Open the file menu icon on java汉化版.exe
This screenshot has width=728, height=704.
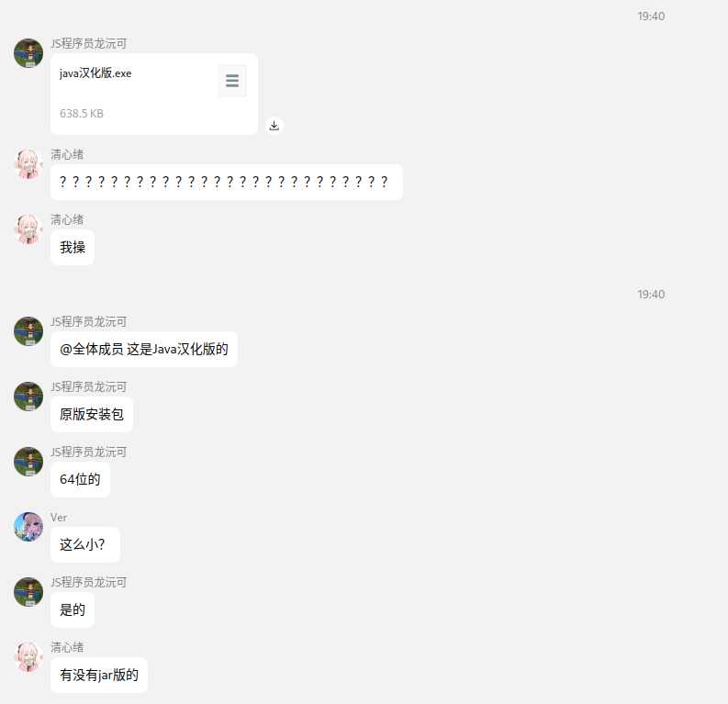232,81
